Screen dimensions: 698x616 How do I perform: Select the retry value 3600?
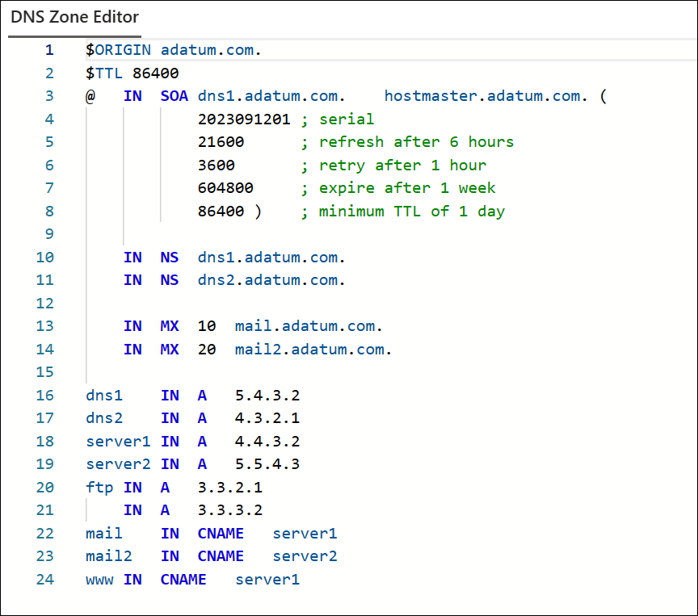click(x=216, y=165)
